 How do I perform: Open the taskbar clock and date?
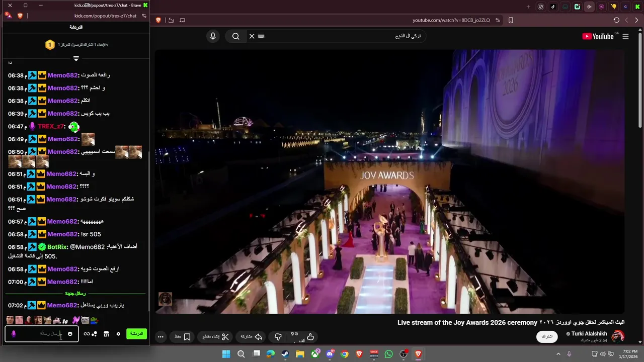click(629, 354)
